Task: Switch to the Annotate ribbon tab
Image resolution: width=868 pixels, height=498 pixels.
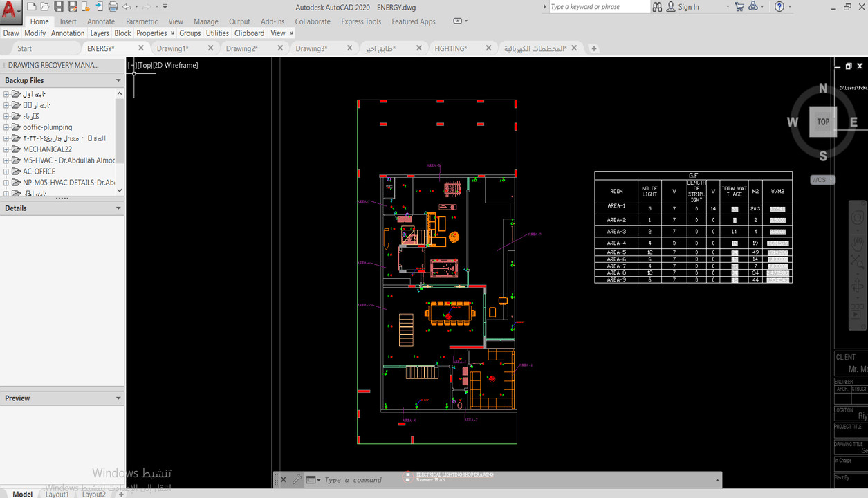Action: (101, 21)
